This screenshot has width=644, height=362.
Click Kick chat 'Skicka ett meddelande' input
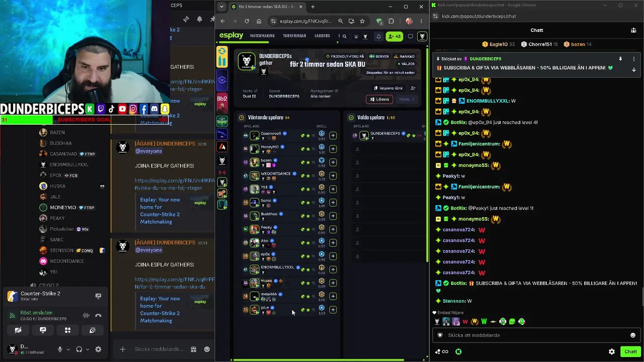536,335
